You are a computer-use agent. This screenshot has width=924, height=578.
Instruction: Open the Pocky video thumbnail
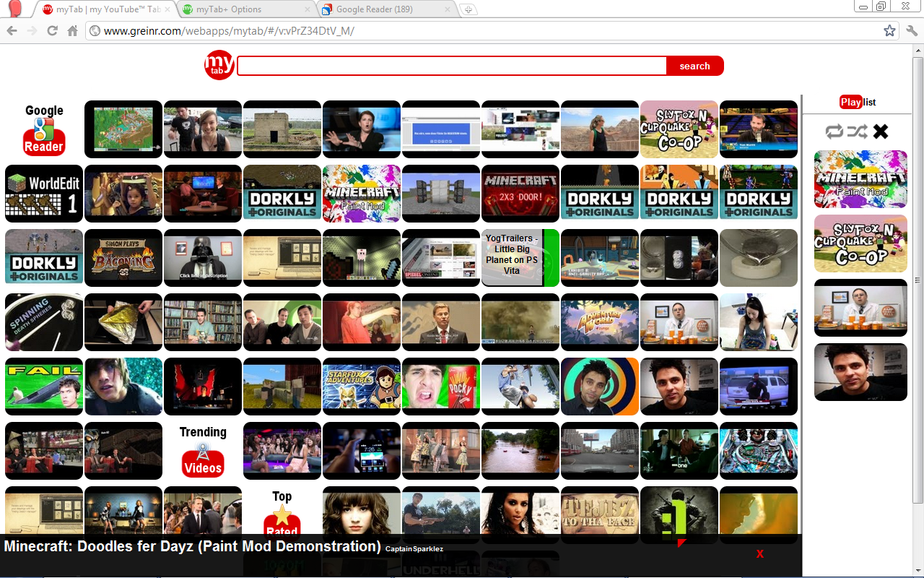click(x=441, y=387)
